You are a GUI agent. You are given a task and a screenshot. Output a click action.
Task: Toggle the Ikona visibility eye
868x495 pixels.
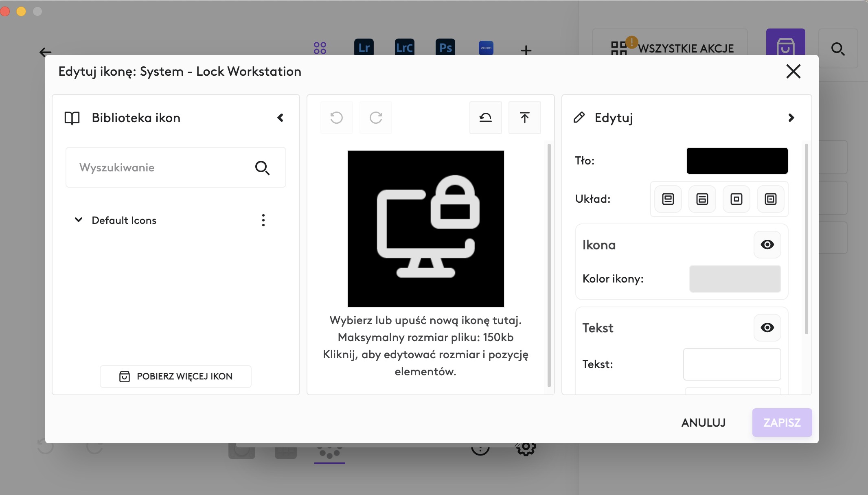[767, 245]
